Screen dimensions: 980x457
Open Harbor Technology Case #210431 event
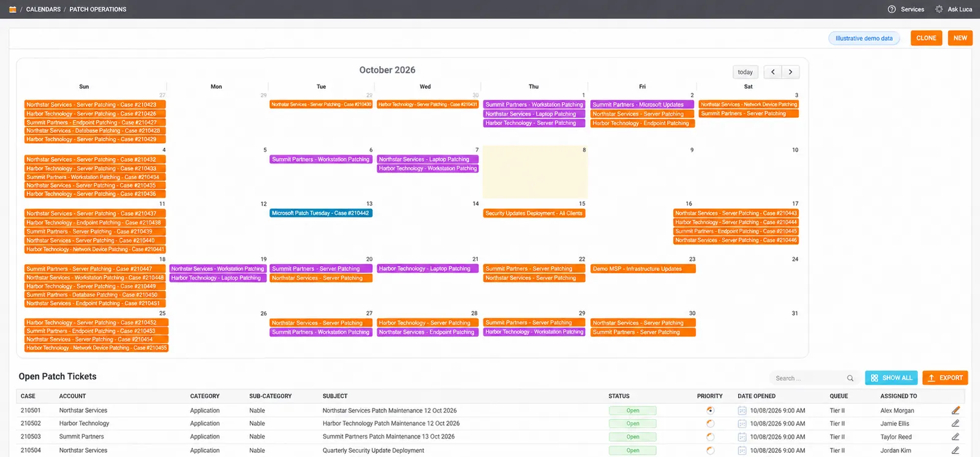pyautogui.click(x=428, y=105)
